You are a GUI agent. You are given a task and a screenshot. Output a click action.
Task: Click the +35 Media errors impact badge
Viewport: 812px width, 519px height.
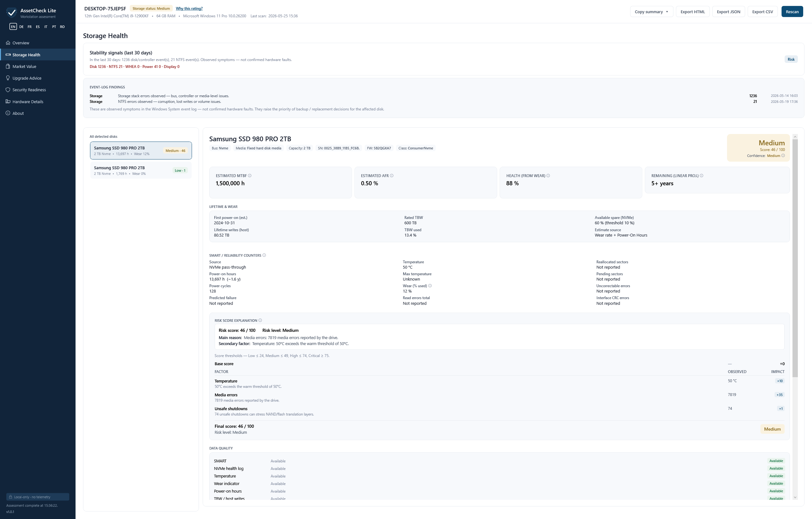click(x=779, y=395)
